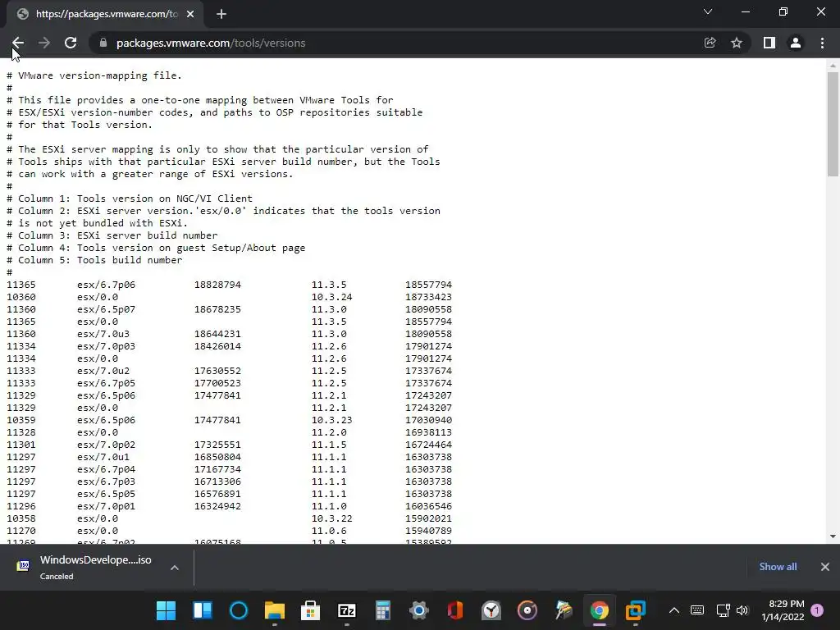Open the notification badge in tray
840x630 pixels.
coord(817,610)
